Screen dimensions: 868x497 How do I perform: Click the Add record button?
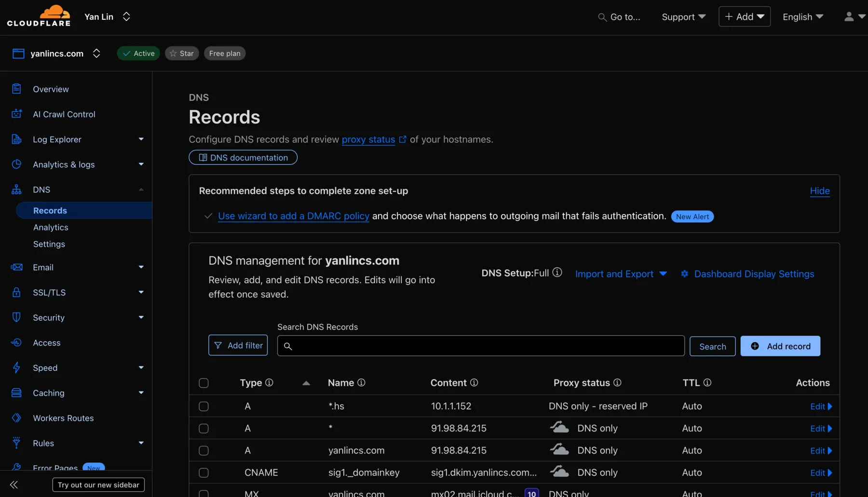click(780, 346)
